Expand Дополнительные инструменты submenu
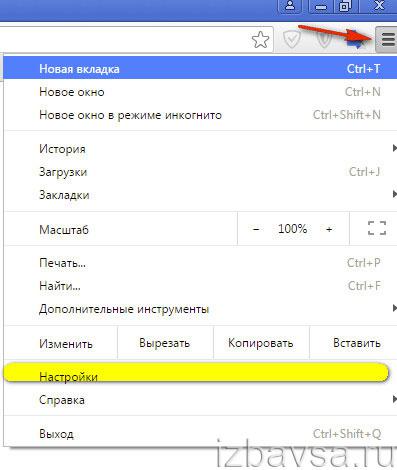397x470 pixels. (200, 309)
